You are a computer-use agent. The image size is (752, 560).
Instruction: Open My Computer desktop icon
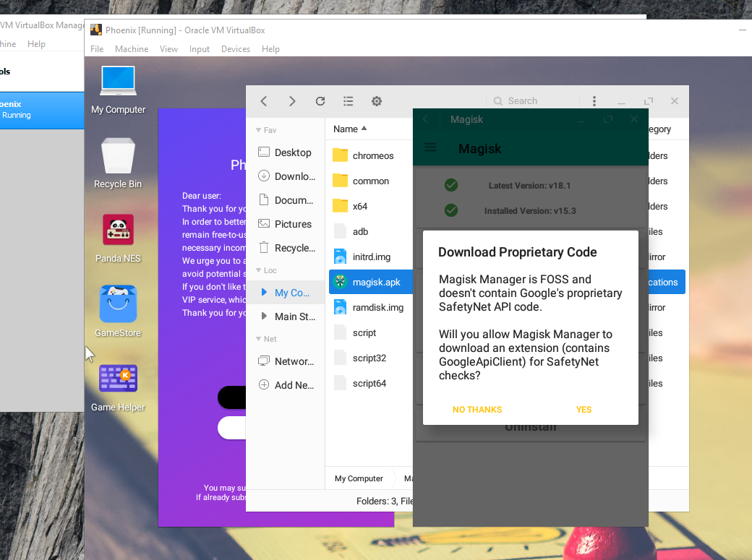(118, 90)
